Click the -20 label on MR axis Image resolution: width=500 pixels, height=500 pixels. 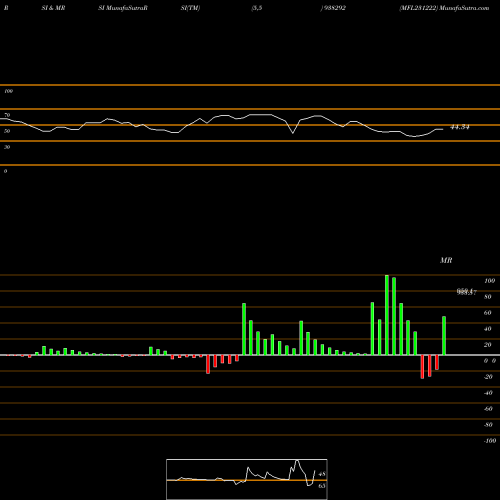point(488,377)
